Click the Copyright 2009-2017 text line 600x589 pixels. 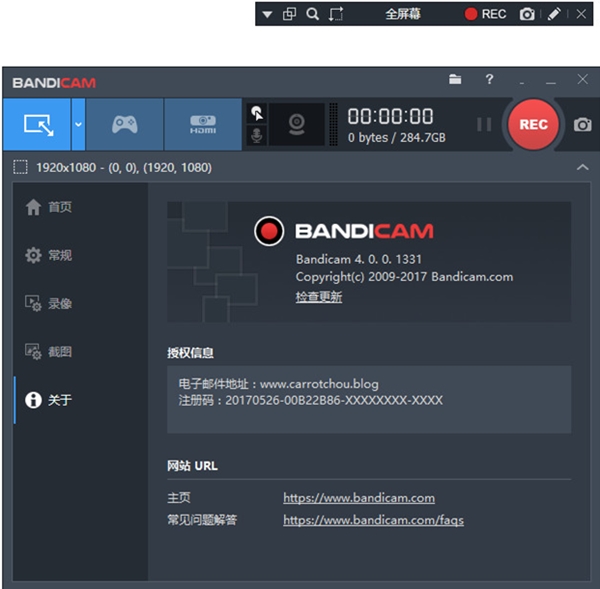coord(404,277)
